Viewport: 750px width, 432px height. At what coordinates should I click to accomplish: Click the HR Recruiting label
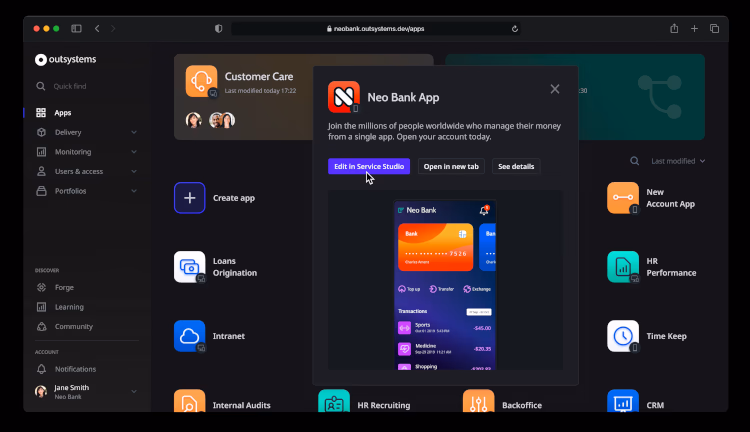(384, 405)
